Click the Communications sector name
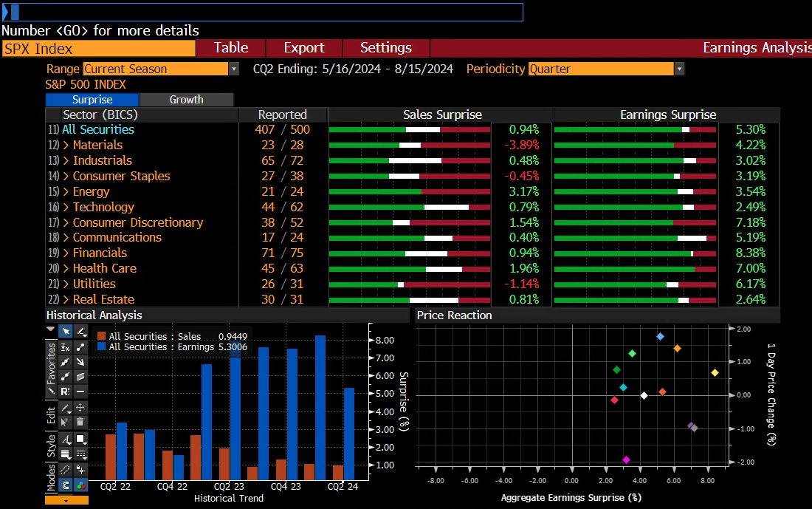This screenshot has height=509, width=812. click(117, 237)
